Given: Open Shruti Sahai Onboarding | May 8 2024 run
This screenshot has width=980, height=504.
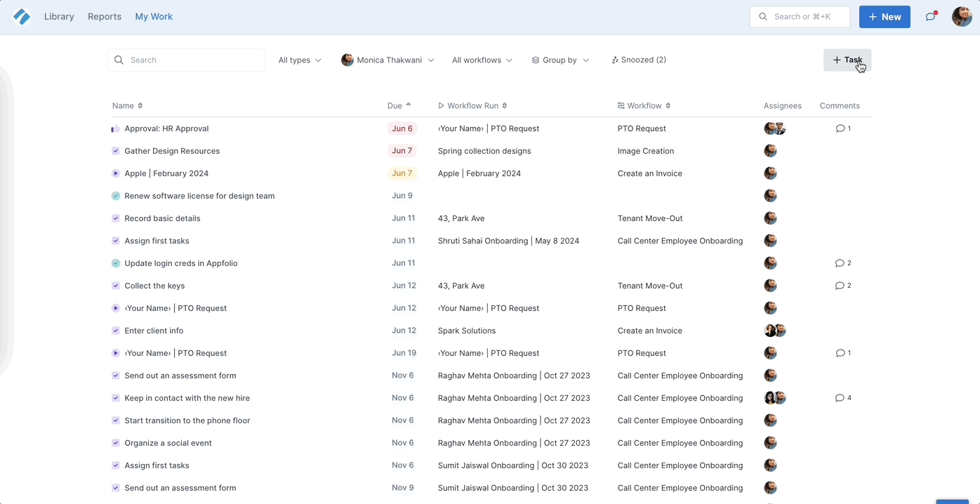Looking at the screenshot, I should [x=509, y=241].
